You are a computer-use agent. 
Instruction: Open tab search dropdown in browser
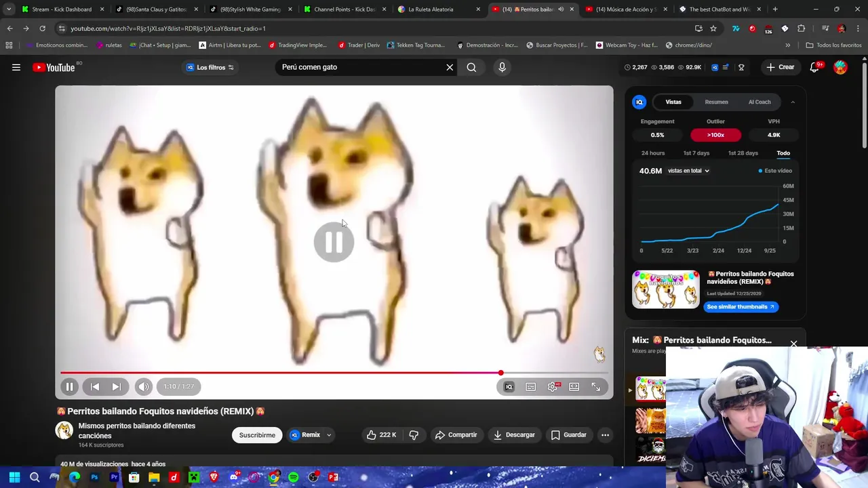8,9
